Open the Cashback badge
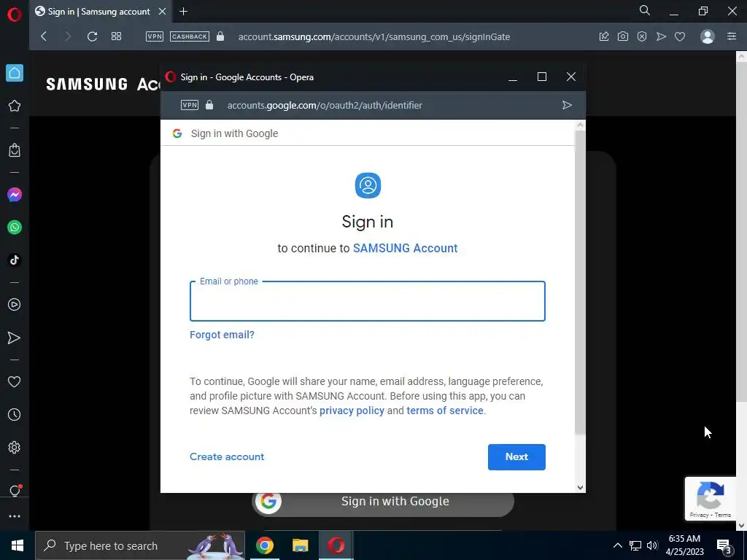 click(190, 36)
